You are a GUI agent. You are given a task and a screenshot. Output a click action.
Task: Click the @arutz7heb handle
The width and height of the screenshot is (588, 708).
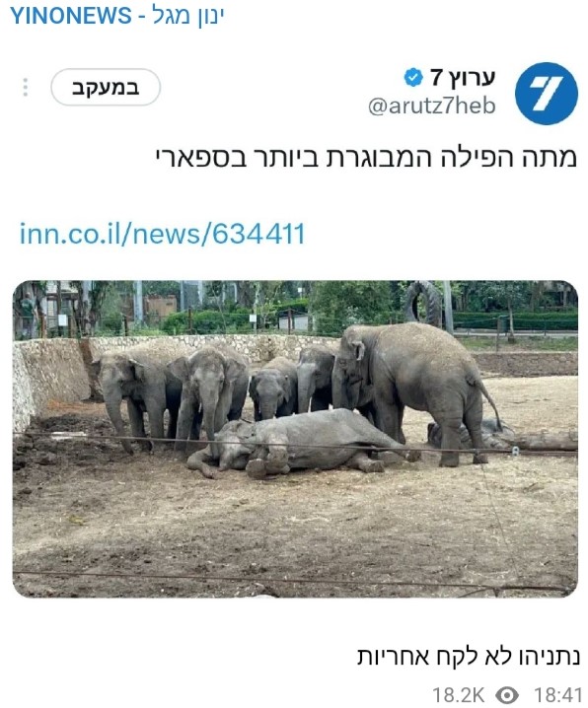(x=432, y=106)
